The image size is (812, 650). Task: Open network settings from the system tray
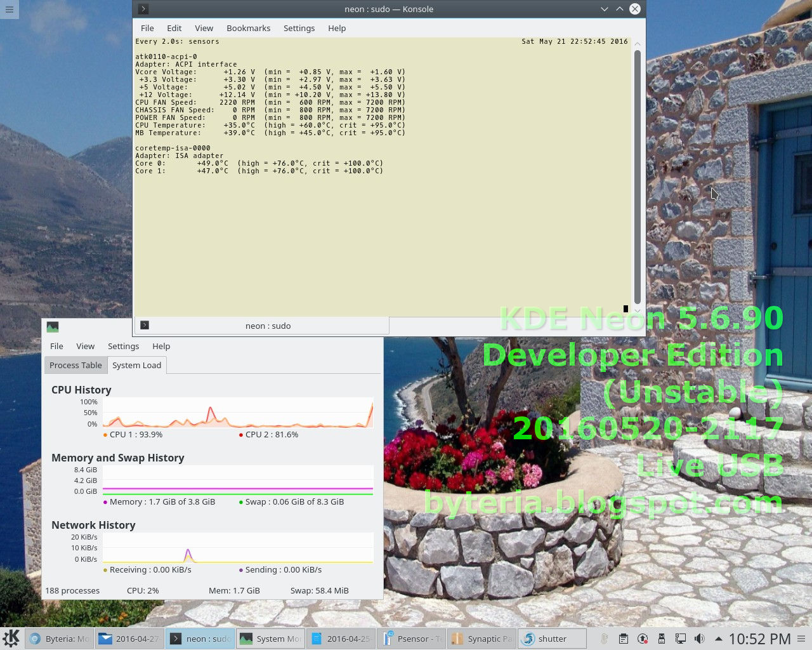tap(681, 639)
